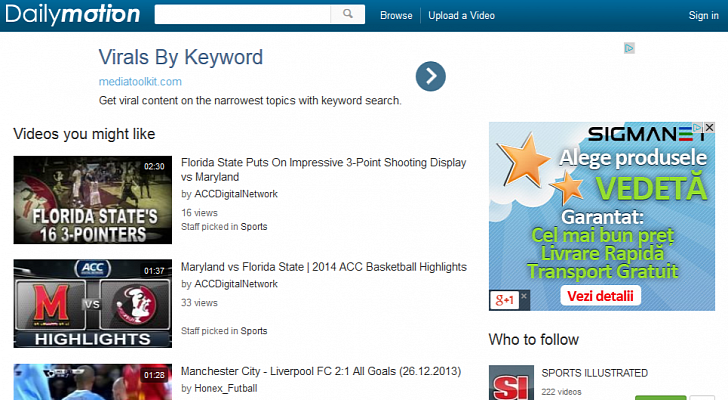
Task: Open Florida State 16 3-Pointers thumbnail
Action: click(x=91, y=200)
